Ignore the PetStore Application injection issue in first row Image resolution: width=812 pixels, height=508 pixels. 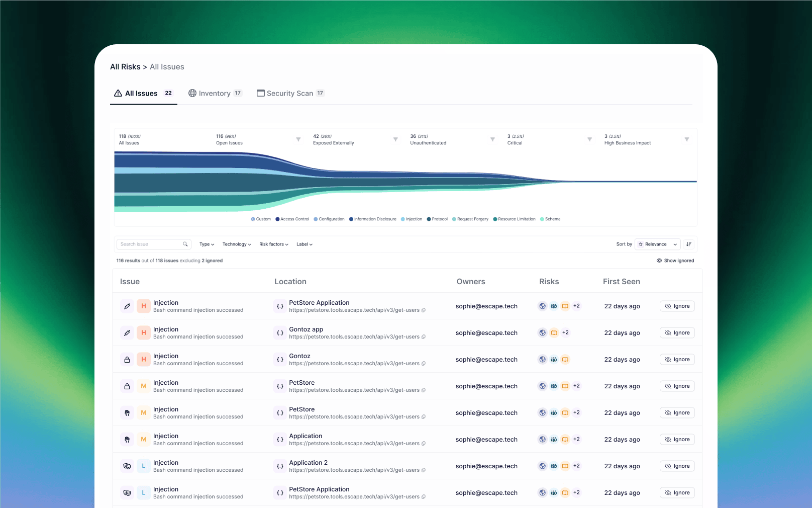click(x=677, y=306)
